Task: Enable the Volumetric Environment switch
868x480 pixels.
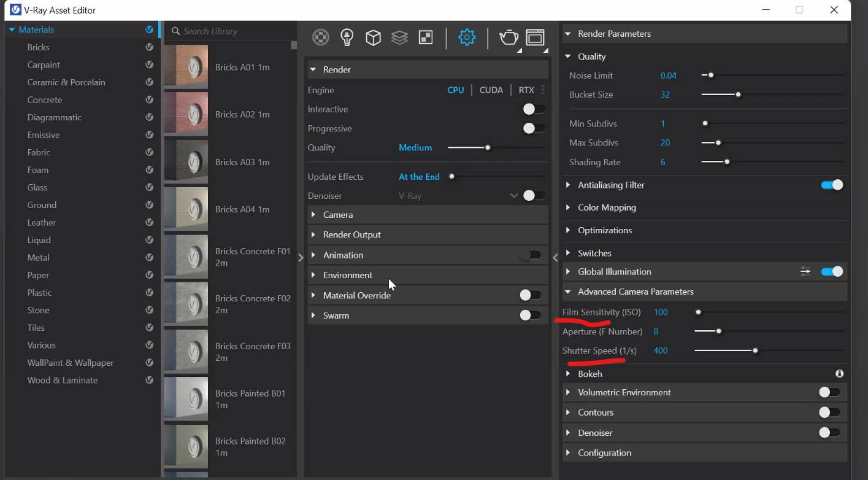Action: (x=829, y=392)
